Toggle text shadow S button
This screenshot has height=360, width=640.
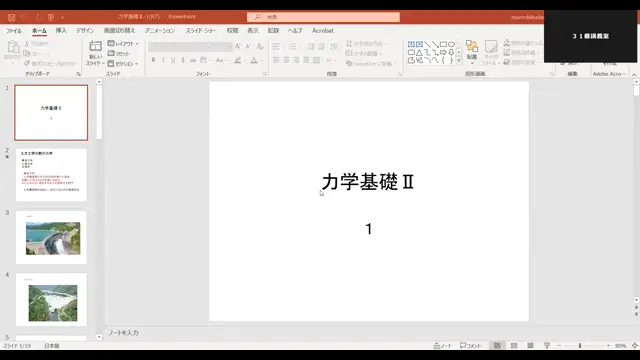click(x=183, y=60)
